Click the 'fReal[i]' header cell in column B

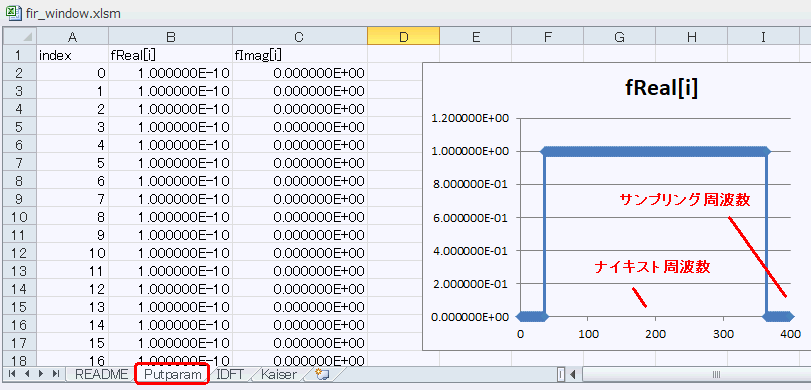click(x=171, y=55)
